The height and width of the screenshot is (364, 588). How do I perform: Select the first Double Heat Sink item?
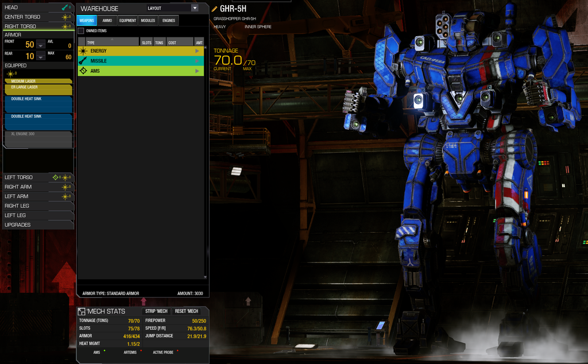coord(38,104)
